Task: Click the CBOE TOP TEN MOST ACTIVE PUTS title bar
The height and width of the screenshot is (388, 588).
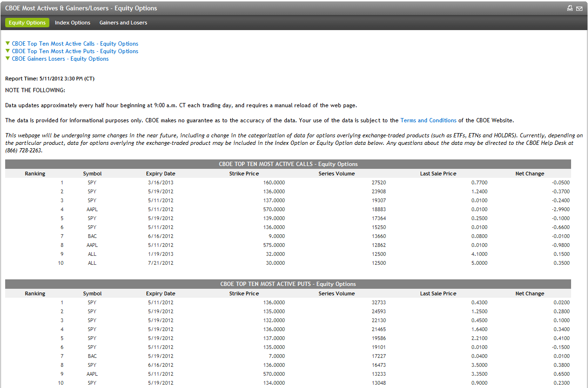Action: point(288,284)
